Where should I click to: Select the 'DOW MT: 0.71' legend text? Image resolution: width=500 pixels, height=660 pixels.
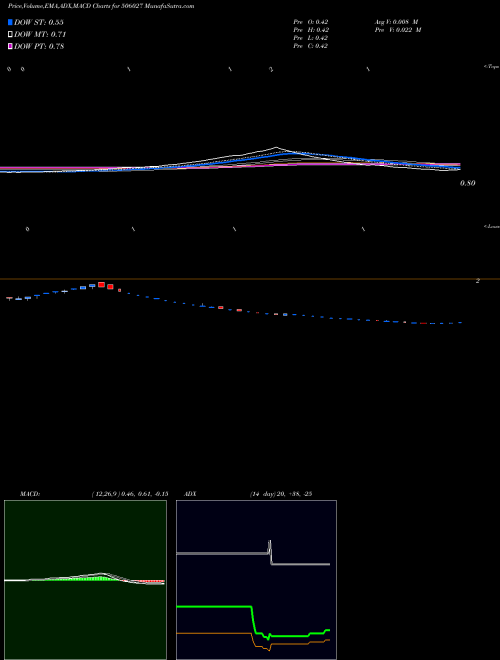click(40, 34)
